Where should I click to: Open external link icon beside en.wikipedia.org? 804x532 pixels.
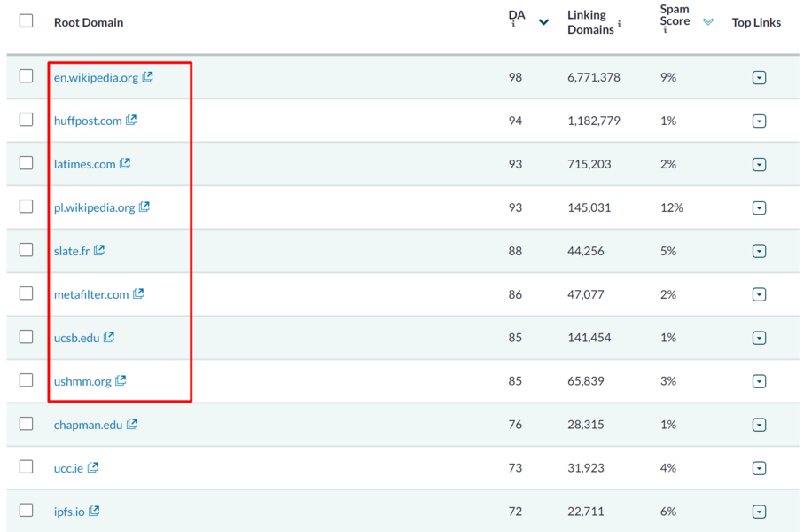(148, 77)
